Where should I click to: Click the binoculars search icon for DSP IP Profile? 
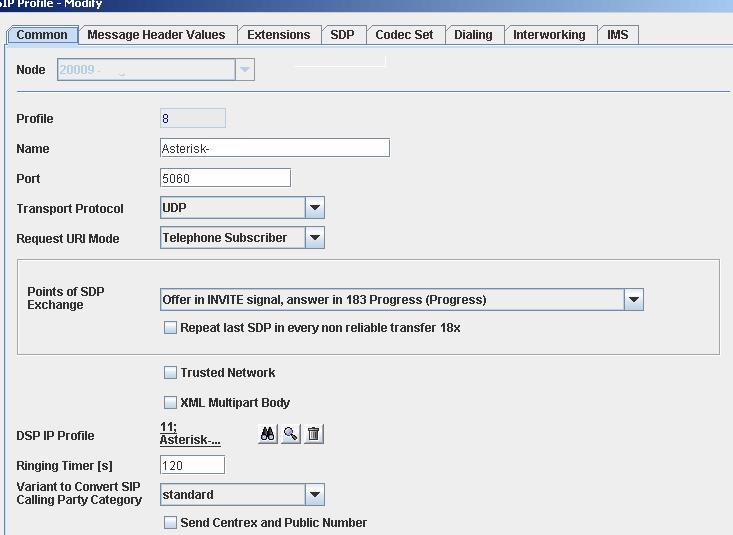(267, 434)
